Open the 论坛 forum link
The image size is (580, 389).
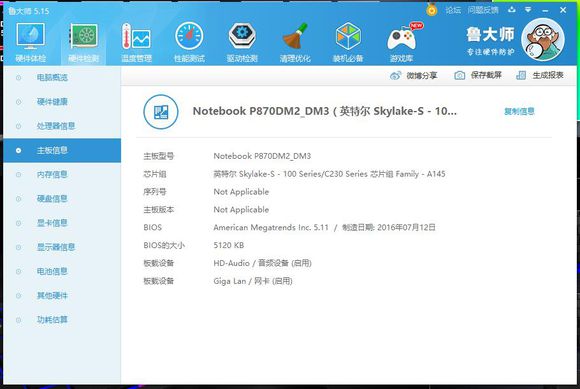click(453, 10)
